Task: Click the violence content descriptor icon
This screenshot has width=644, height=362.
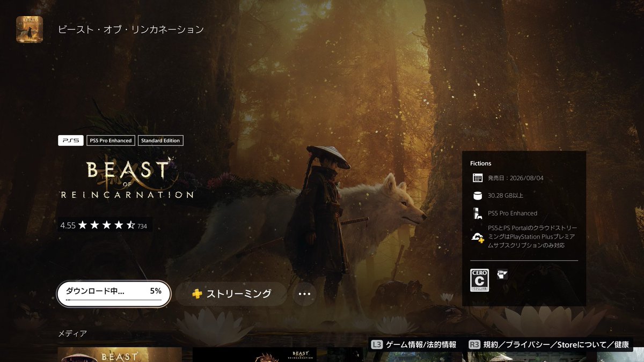Action: tap(502, 274)
